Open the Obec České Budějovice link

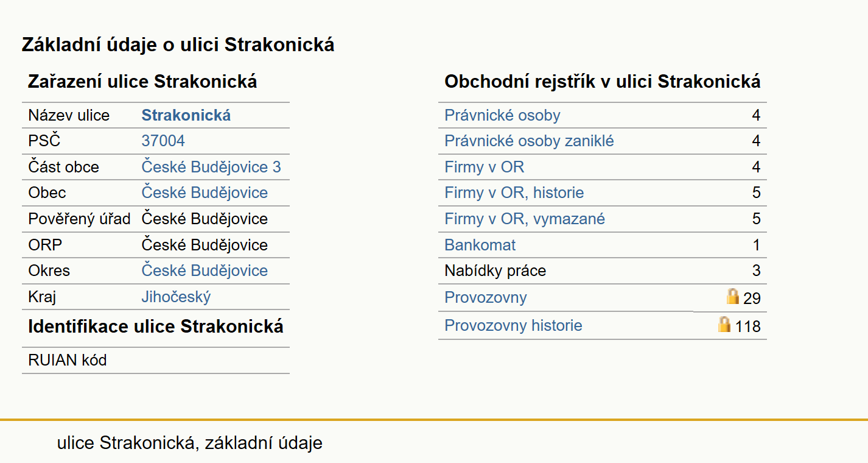[205, 193]
